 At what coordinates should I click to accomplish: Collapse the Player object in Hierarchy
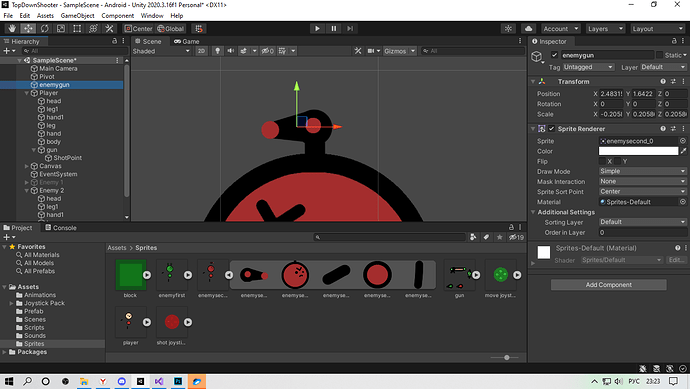point(27,93)
